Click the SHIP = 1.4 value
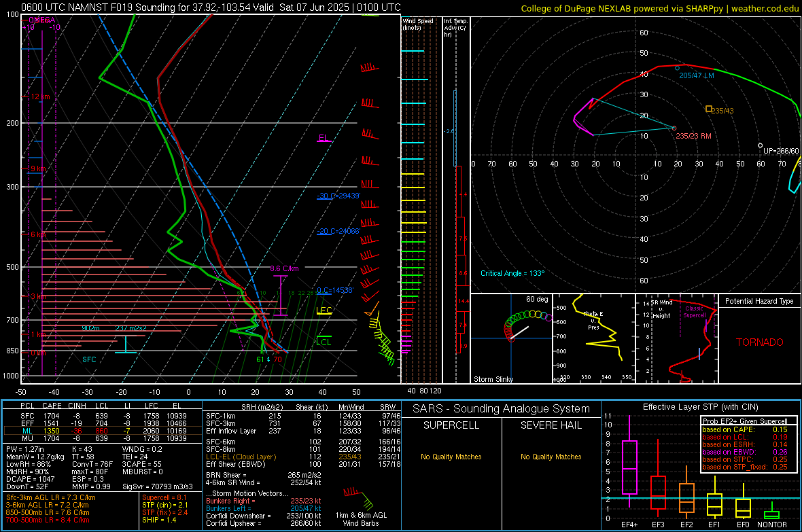 point(159,520)
